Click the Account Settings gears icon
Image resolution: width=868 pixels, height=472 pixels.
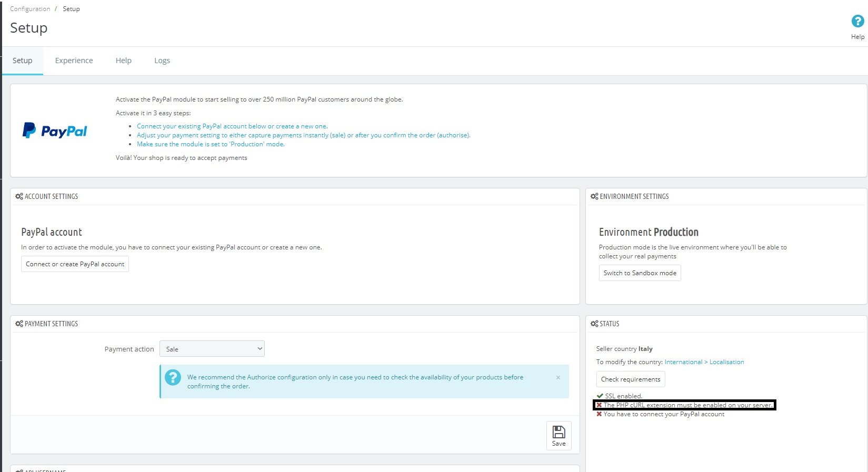click(x=19, y=196)
